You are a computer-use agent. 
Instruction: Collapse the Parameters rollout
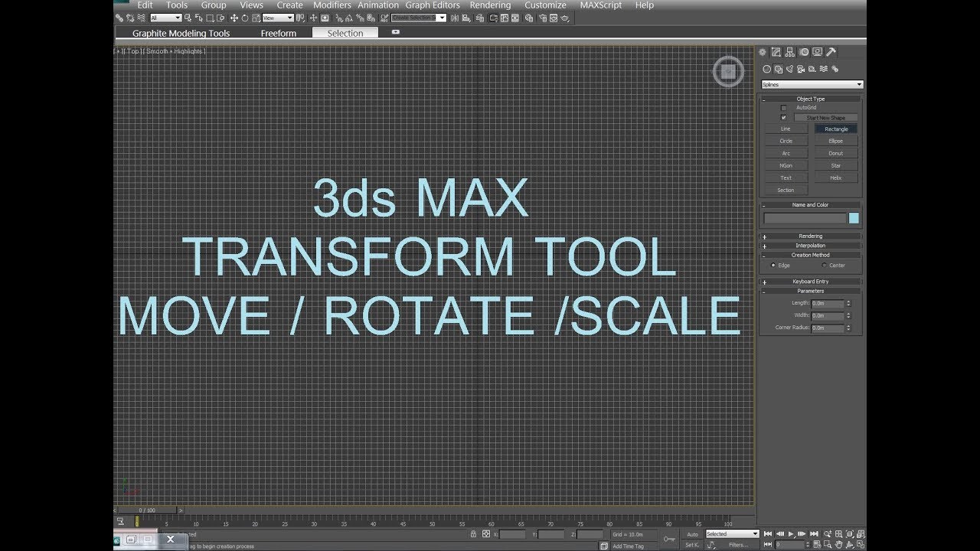[x=811, y=291]
